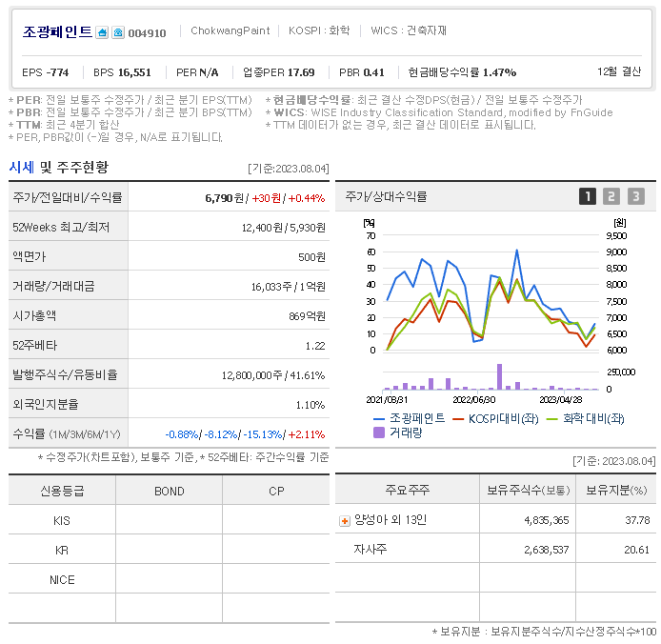The height and width of the screenshot is (644, 661).
Task: Click the BPS 16,551 value
Action: [122, 72]
